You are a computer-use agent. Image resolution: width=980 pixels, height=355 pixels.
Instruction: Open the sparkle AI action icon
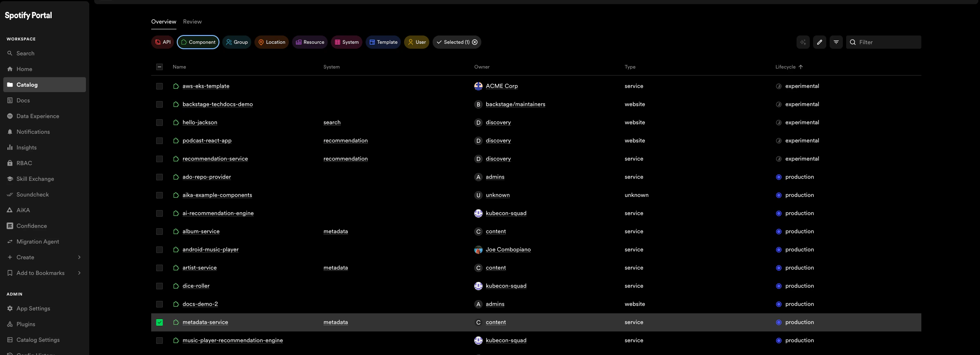803,42
